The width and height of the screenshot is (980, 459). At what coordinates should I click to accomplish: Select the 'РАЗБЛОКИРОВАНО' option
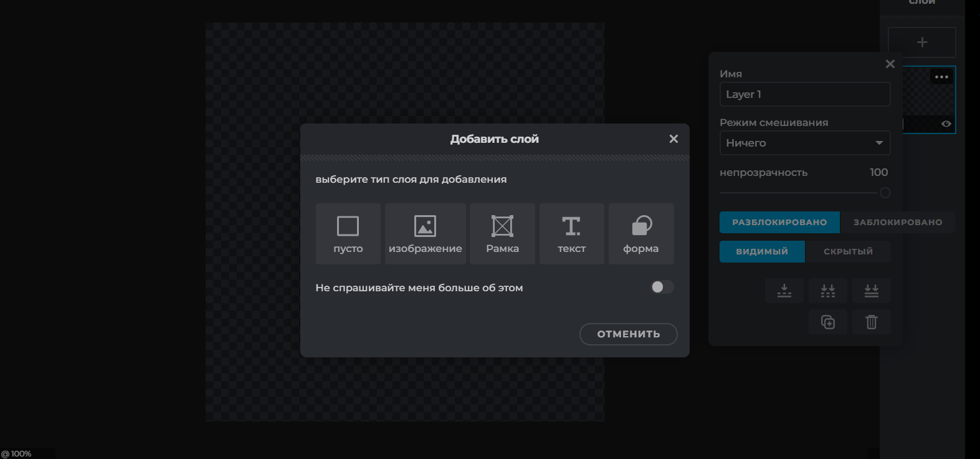pyautogui.click(x=779, y=222)
